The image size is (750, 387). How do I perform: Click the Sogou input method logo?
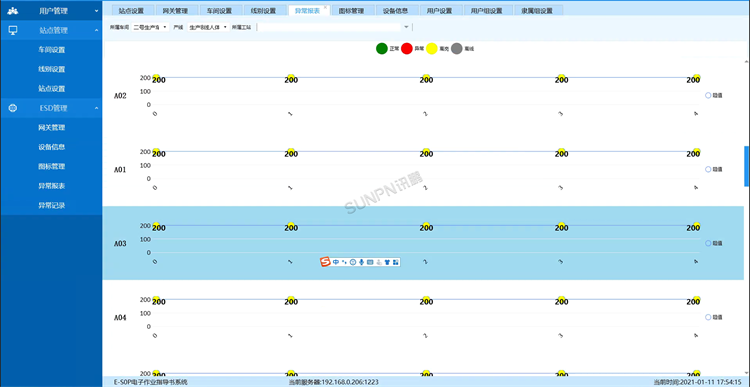tap(325, 262)
